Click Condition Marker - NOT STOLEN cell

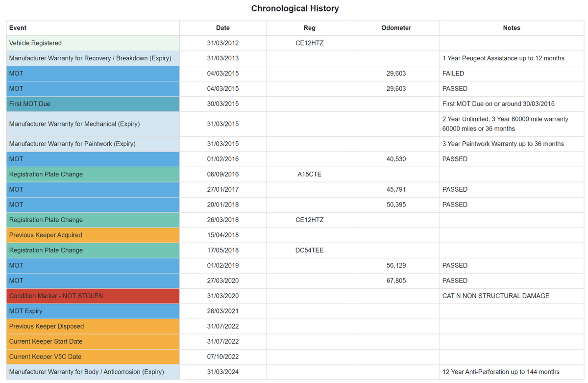click(x=93, y=296)
